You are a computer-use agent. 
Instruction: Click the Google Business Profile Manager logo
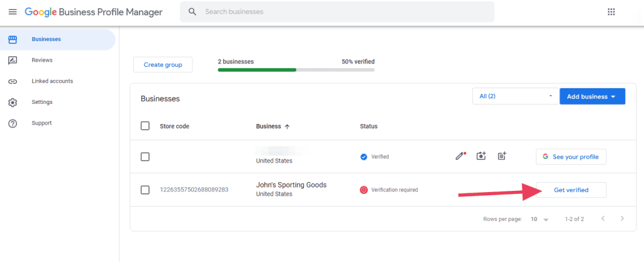94,12
